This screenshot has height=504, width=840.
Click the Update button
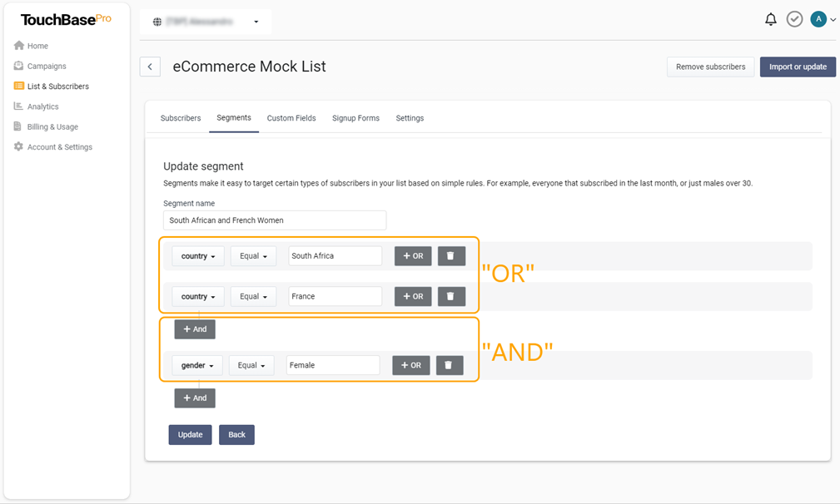click(190, 435)
